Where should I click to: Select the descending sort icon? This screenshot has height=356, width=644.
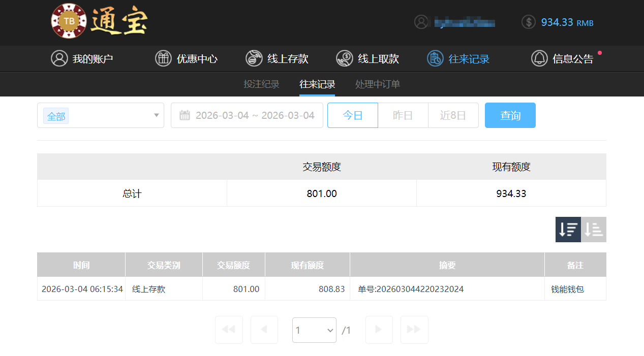point(568,229)
